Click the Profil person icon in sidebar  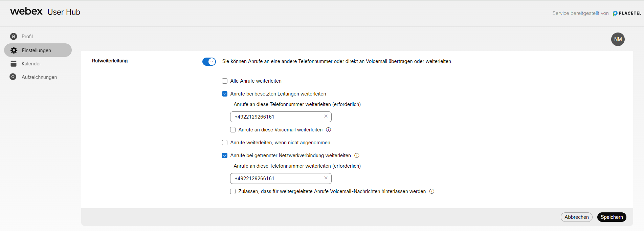[14, 37]
